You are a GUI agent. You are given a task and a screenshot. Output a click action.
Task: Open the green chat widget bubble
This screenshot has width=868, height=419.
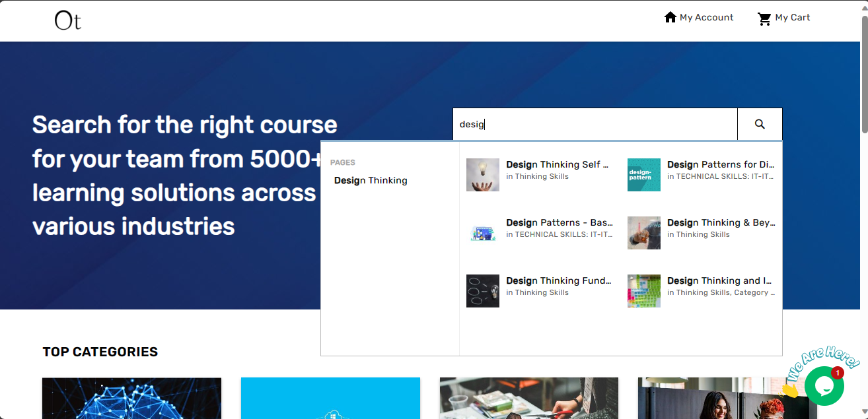click(824, 386)
